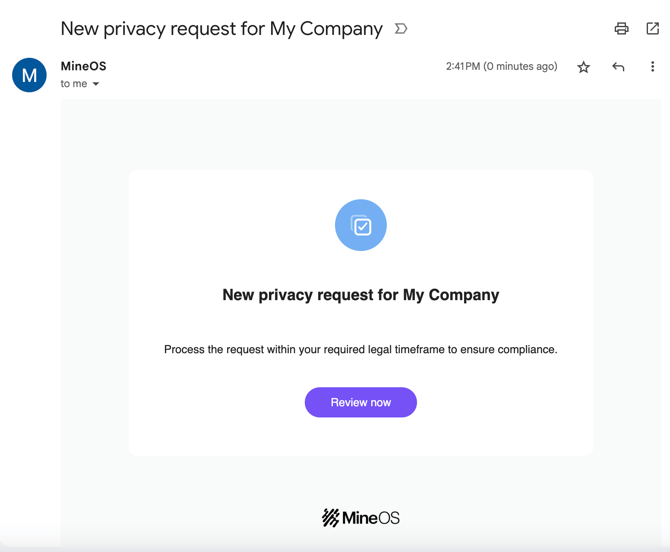Expand recipient details arrow next to 'to me'
Image resolution: width=670 pixels, height=552 pixels.
coord(96,84)
